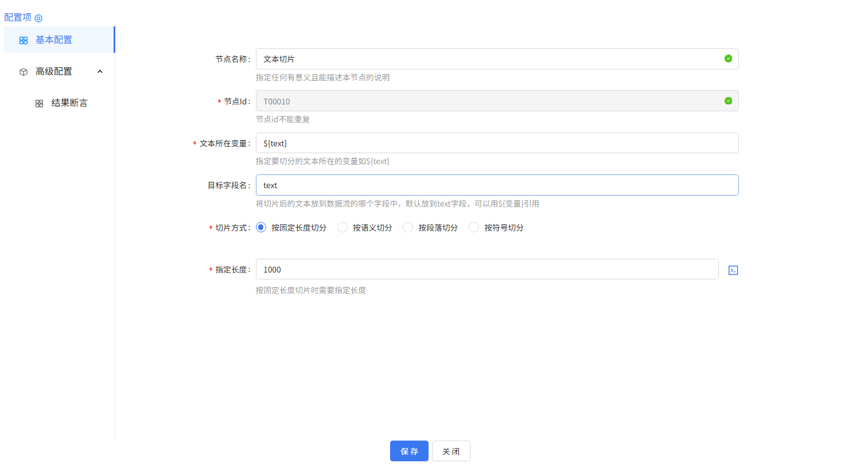Click the 高级配置 cube icon
Screen dimensions: 868x475
tap(24, 72)
